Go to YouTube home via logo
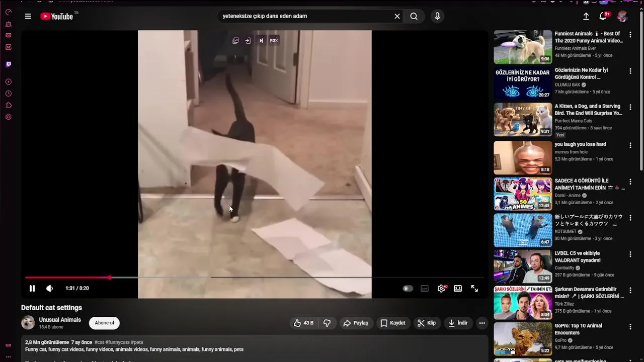This screenshot has height=362, width=644. (57, 16)
